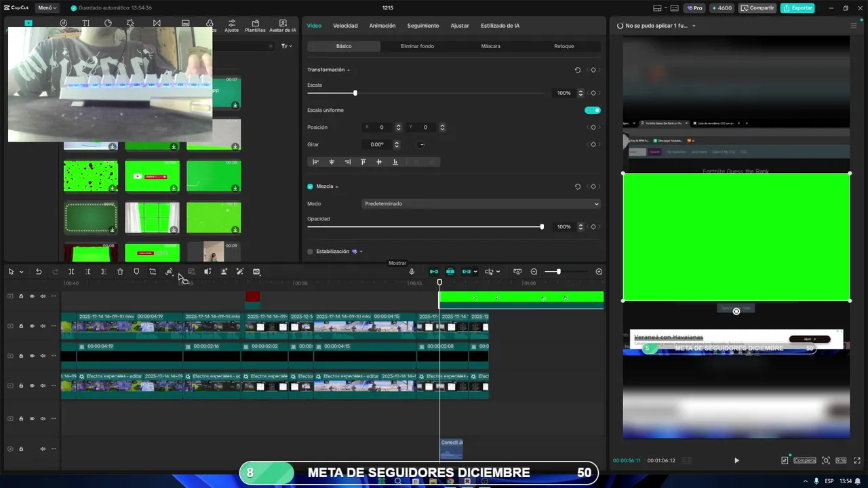
Task: Click the Escala slider handle
Action: (355, 93)
